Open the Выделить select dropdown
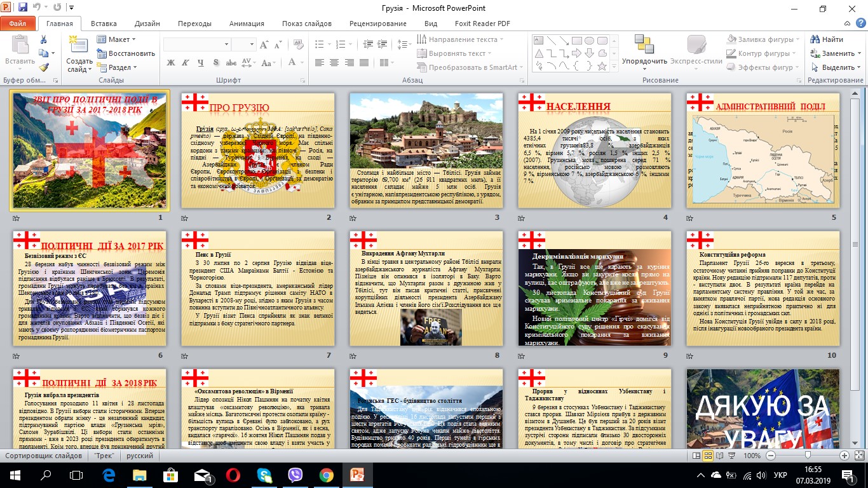868x488 pixels. coord(837,67)
